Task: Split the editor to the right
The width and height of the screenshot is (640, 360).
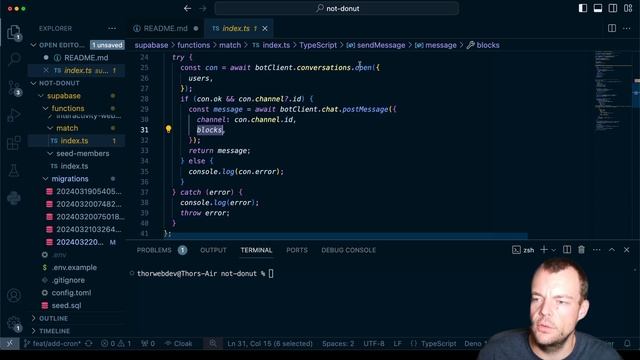Action: tap(612, 28)
